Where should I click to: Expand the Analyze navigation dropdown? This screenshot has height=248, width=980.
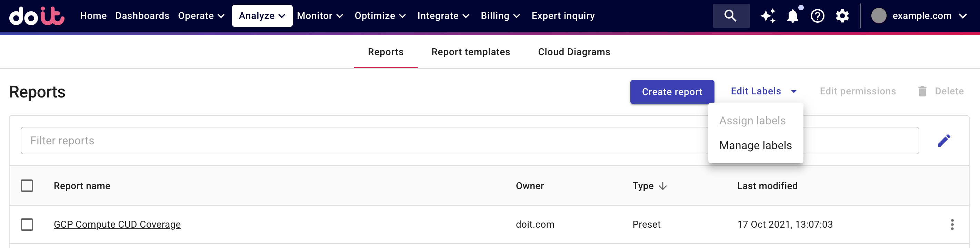[262, 16]
